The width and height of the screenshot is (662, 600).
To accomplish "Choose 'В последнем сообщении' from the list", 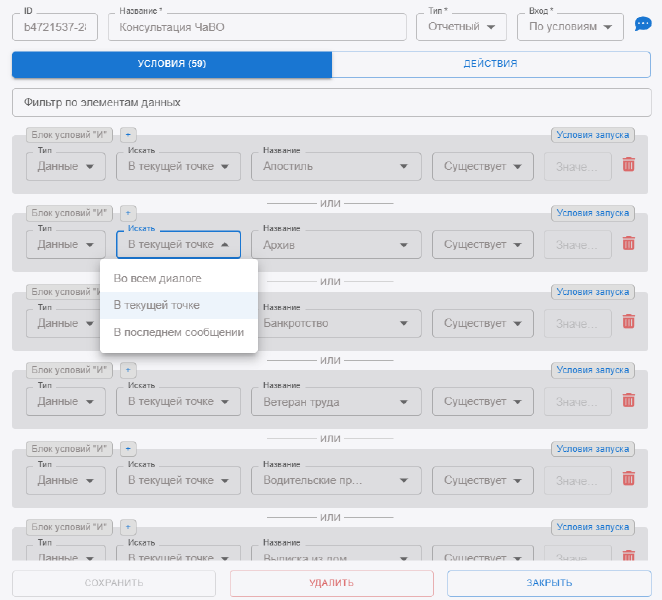I will coord(178,332).
